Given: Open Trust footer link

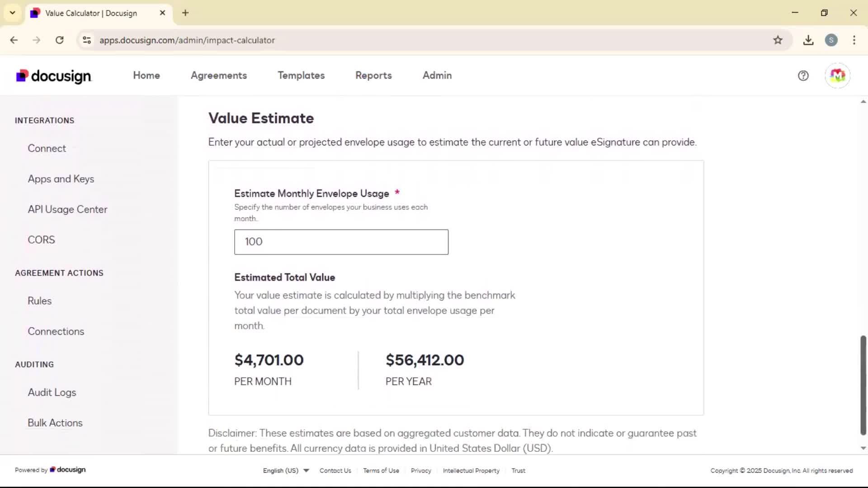Looking at the screenshot, I should (519, 470).
